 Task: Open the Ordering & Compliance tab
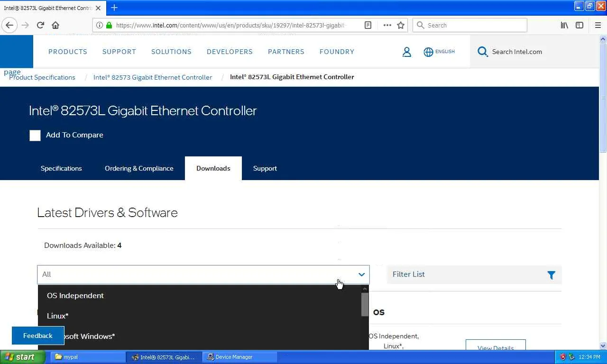point(139,168)
